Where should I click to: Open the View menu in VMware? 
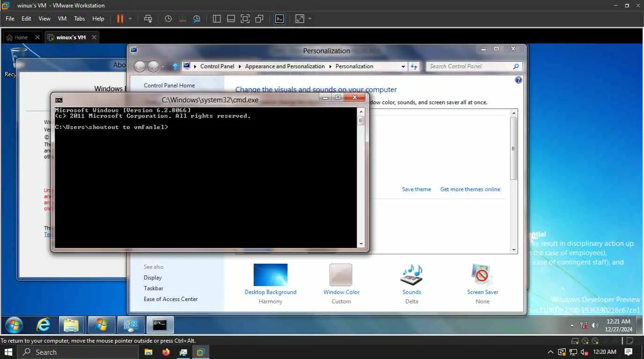coord(44,19)
